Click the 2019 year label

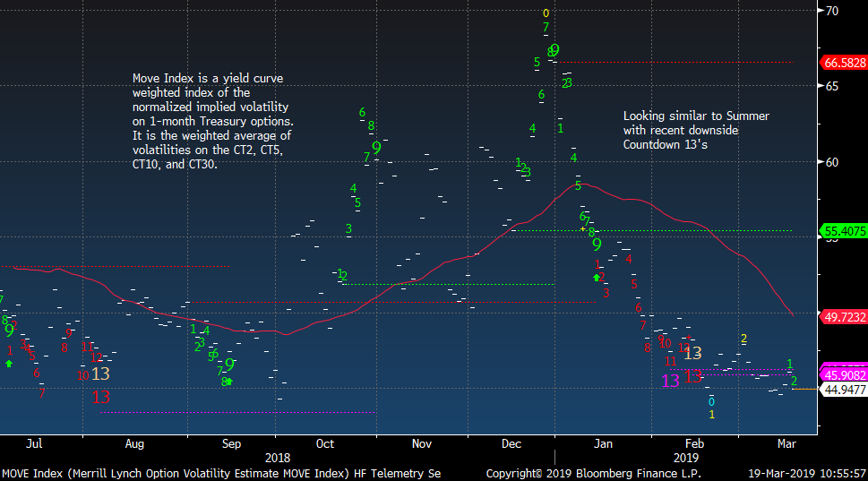coord(686,458)
